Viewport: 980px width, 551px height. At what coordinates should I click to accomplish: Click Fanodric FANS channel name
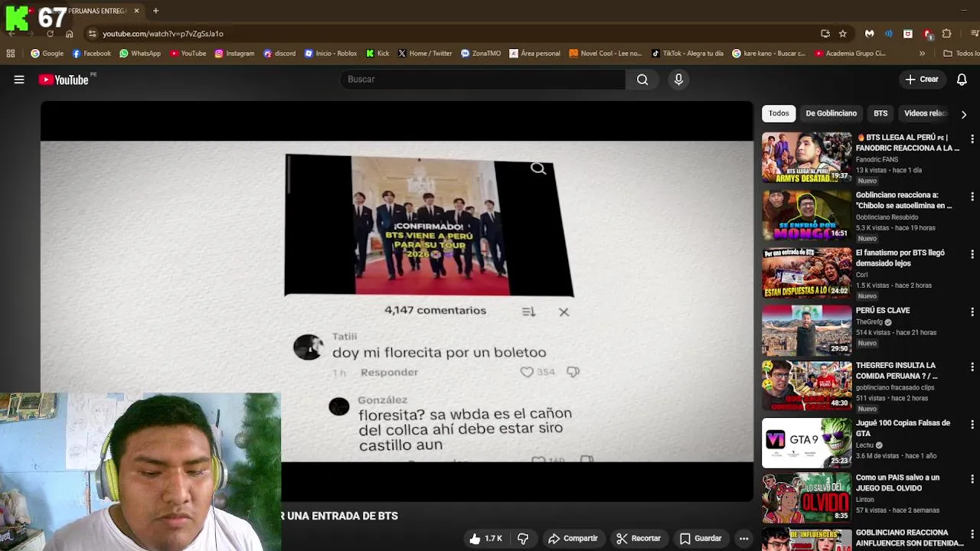pyautogui.click(x=877, y=159)
